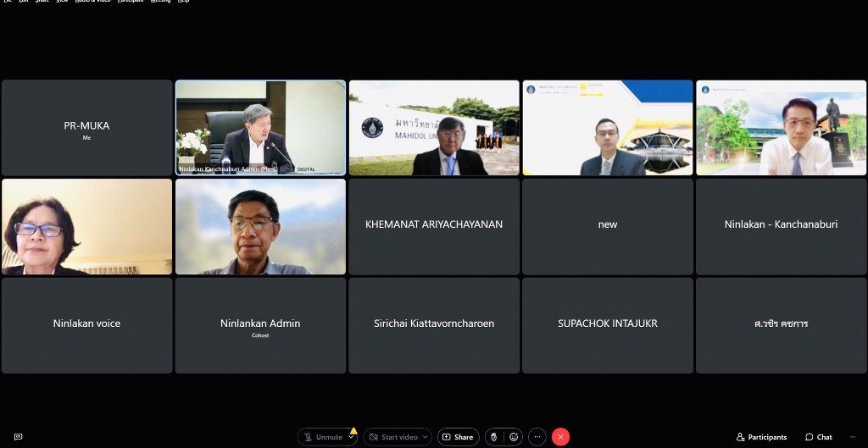Select video tile of man with mountain background
The width and height of the screenshot is (868, 448).
(261, 227)
